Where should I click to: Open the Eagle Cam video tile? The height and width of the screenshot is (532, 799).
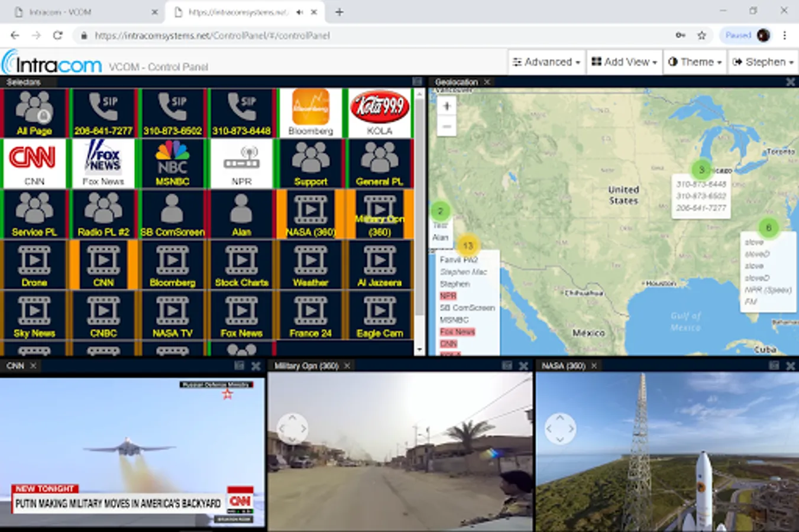pos(380,316)
